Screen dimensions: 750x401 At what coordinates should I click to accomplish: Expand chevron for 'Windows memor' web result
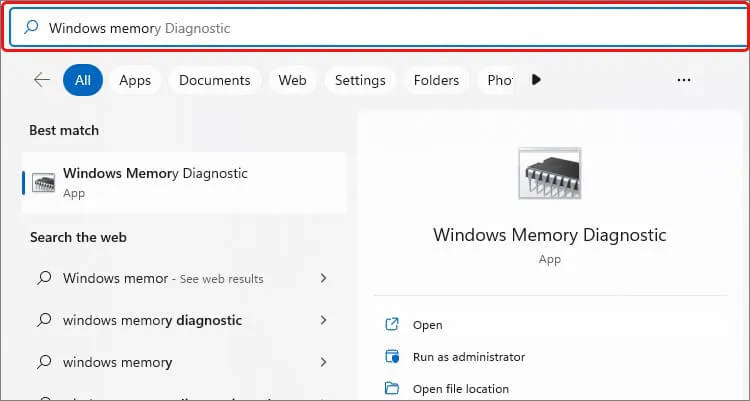pos(324,278)
